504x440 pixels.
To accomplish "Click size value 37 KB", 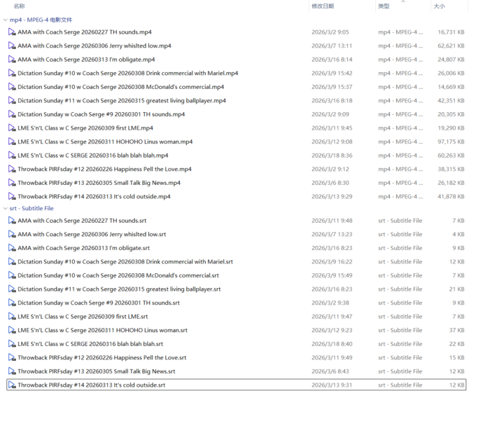I will click(x=456, y=330).
